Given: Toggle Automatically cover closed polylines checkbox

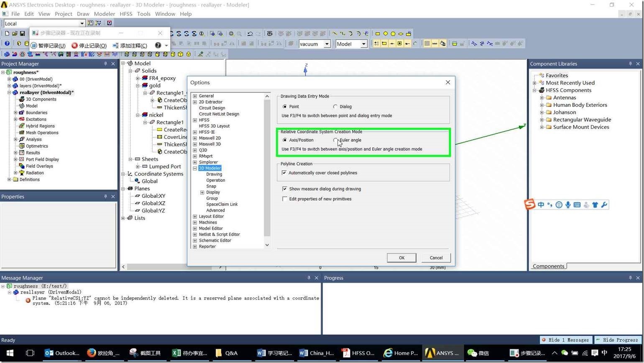Looking at the screenshot, I should coord(284,173).
